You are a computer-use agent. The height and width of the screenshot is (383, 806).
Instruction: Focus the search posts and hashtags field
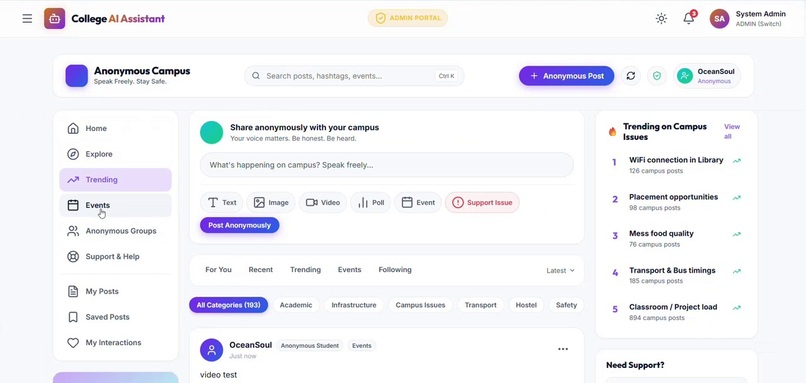pyautogui.click(x=354, y=76)
